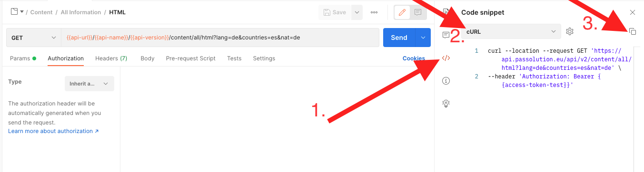Copy the cURL snippet to clipboard
644x172 pixels.
coord(633,31)
